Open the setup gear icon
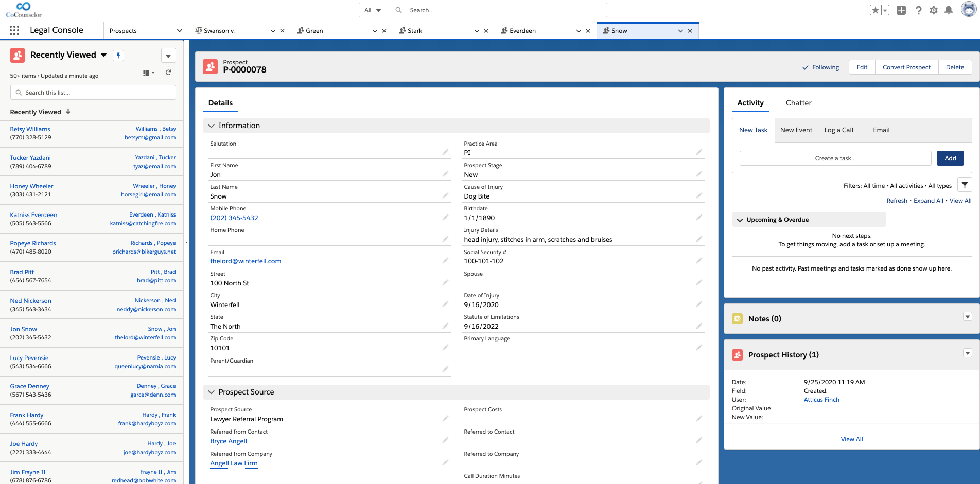Image resolution: width=980 pixels, height=484 pixels. (934, 10)
